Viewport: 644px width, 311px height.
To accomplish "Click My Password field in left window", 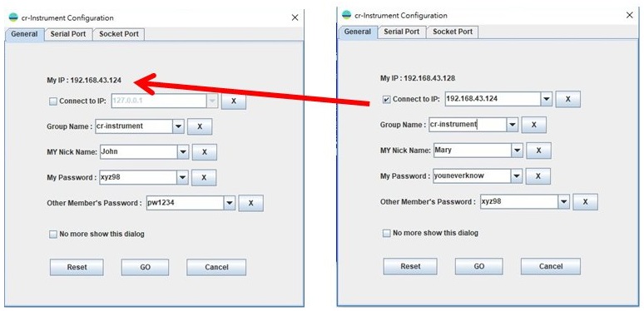I will coord(138,178).
